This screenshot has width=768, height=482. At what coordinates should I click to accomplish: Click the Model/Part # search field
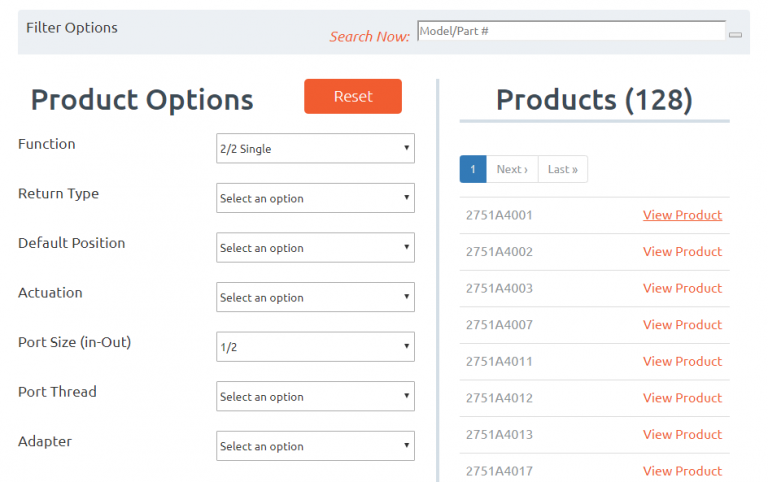click(570, 31)
